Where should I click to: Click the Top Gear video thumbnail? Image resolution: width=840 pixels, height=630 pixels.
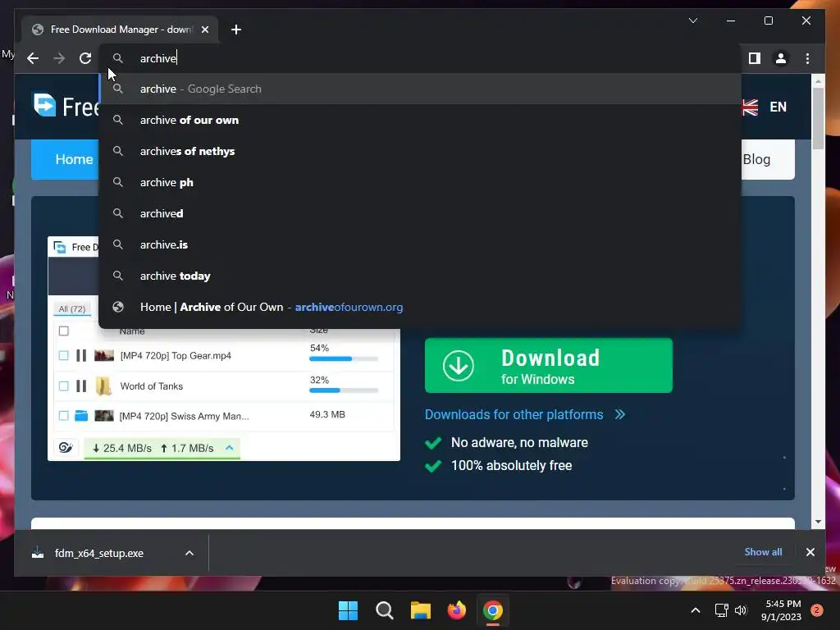point(104,355)
